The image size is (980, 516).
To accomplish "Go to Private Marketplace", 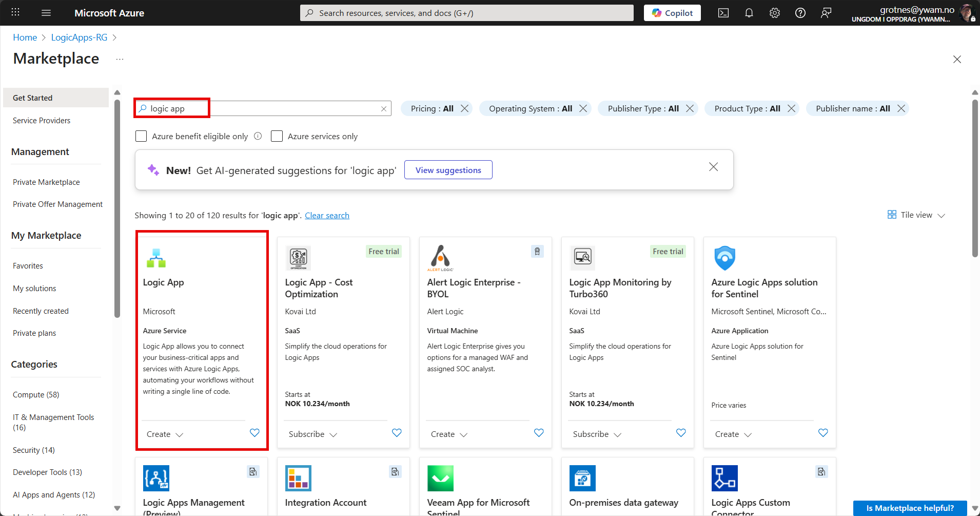I will coord(46,182).
